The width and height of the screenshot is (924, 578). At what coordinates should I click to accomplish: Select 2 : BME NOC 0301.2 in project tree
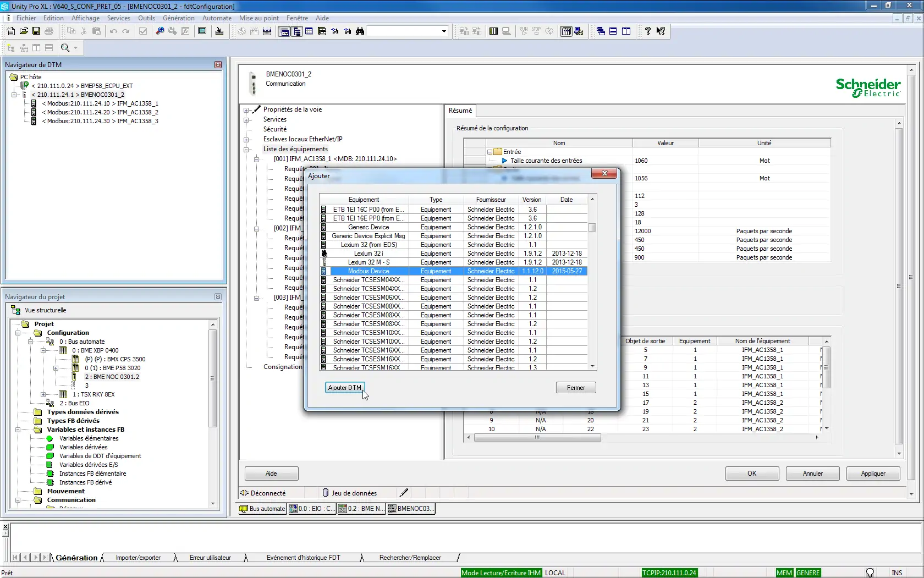point(112,377)
